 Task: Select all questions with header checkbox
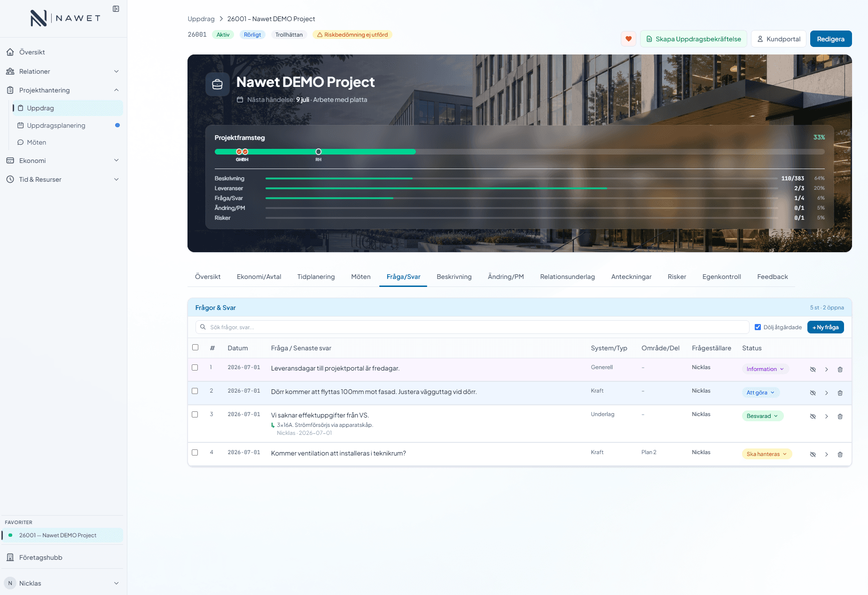[195, 348]
